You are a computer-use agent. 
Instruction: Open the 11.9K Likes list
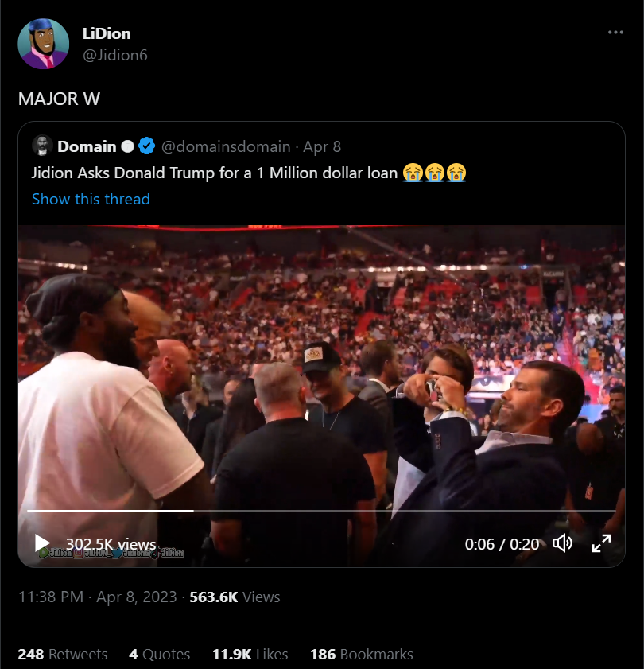250,654
